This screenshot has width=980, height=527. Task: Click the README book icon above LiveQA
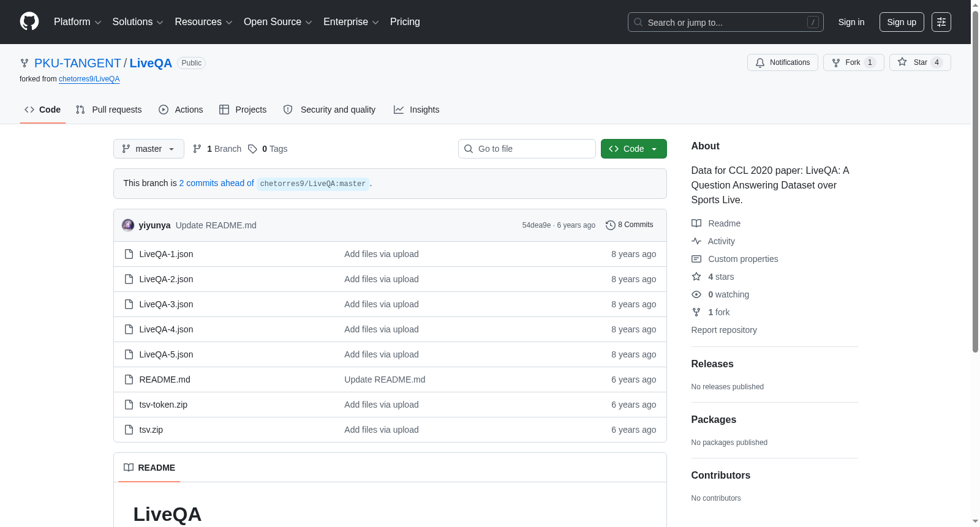pos(129,468)
